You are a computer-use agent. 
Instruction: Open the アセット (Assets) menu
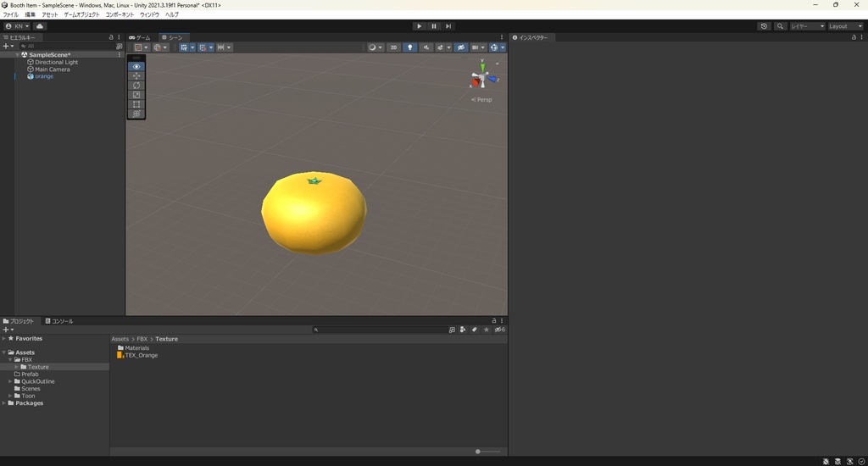tap(50, 15)
